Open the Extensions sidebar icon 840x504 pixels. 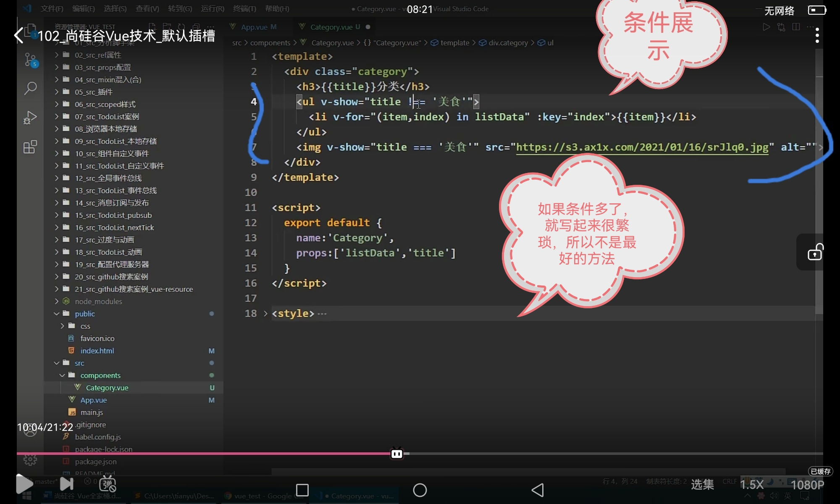[x=30, y=147]
